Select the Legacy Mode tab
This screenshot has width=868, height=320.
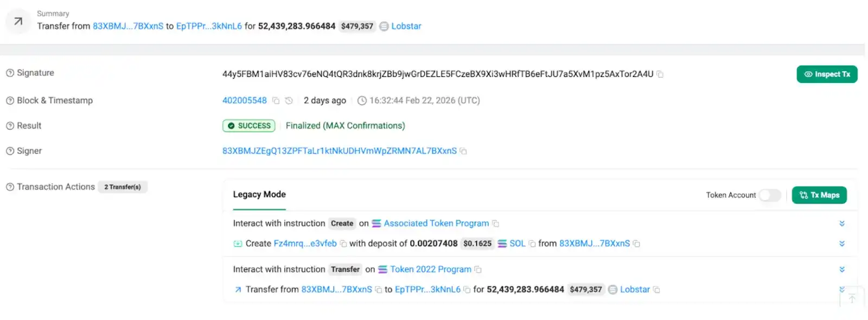(x=259, y=194)
